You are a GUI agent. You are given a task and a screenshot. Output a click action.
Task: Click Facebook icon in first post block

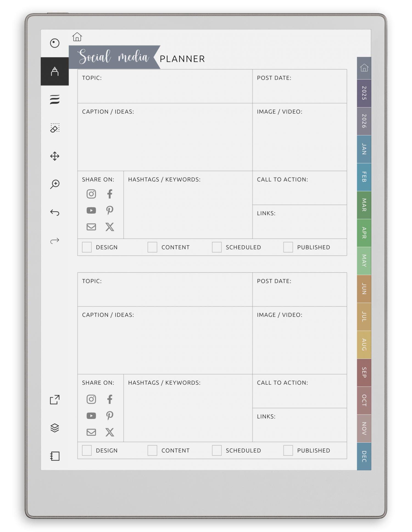tap(110, 194)
